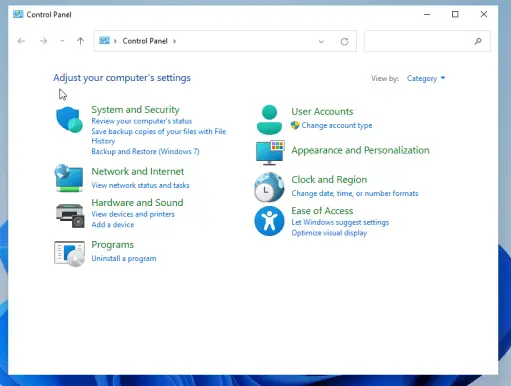Viewport: 511px width, 386px height.
Task: Click Let Windows suggest settings
Action: click(x=340, y=222)
